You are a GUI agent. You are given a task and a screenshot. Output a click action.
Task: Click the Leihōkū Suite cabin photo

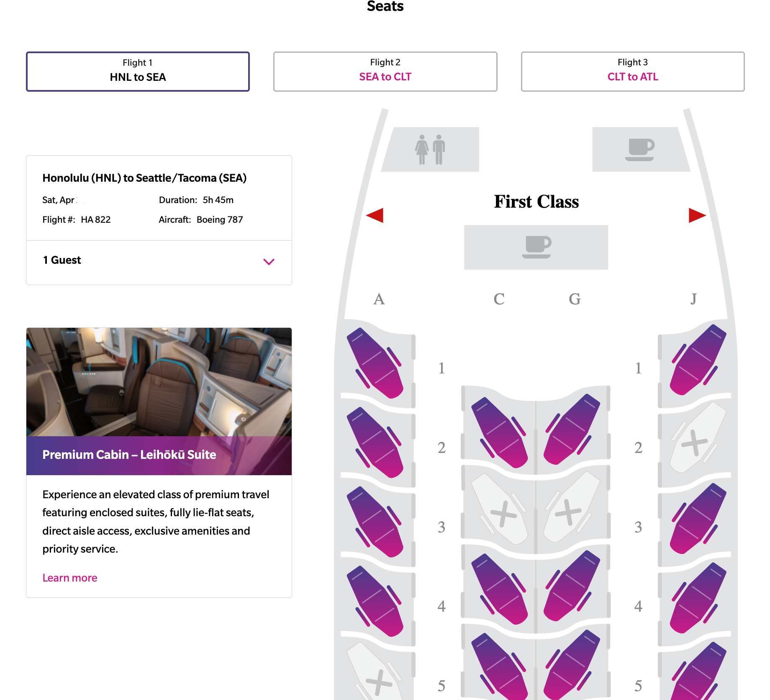click(x=159, y=382)
